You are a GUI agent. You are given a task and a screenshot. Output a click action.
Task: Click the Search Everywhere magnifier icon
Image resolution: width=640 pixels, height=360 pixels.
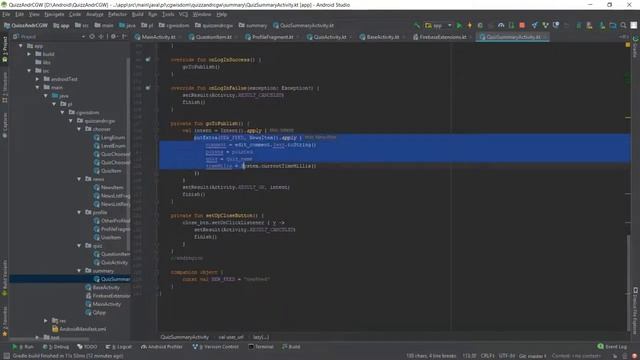click(x=623, y=25)
